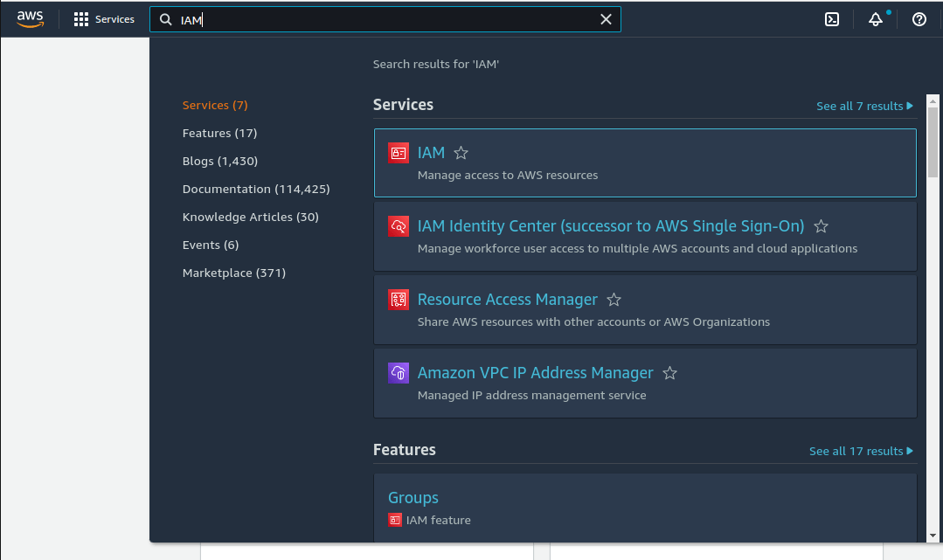Favorite IAM Identity Center with its star
943x560 pixels.
(821, 226)
